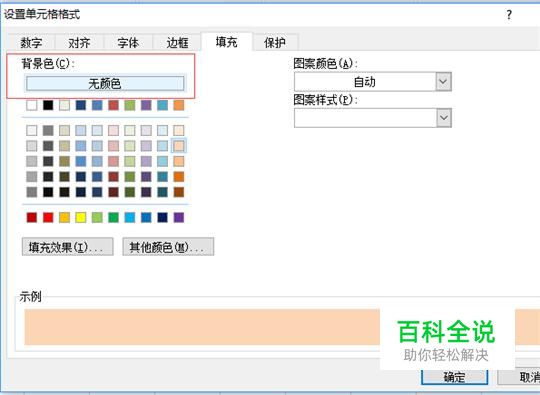
Task: Select the 填充 tab
Action: click(x=227, y=42)
